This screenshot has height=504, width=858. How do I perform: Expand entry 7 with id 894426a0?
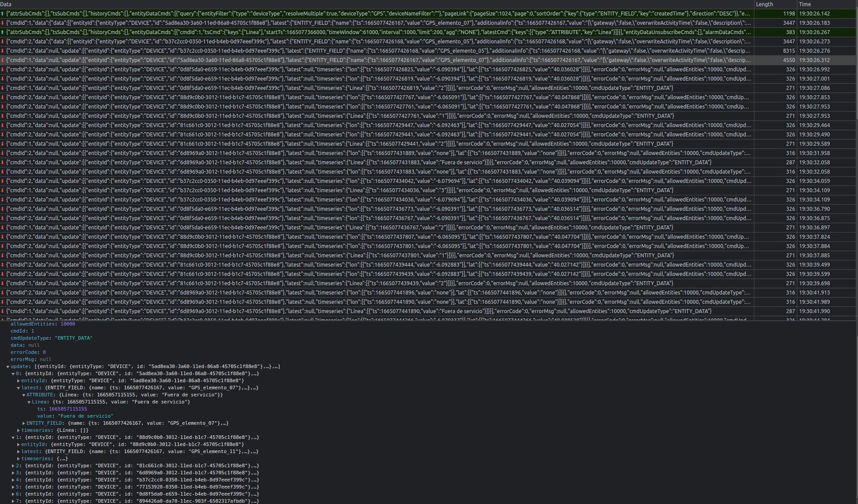[13, 501]
